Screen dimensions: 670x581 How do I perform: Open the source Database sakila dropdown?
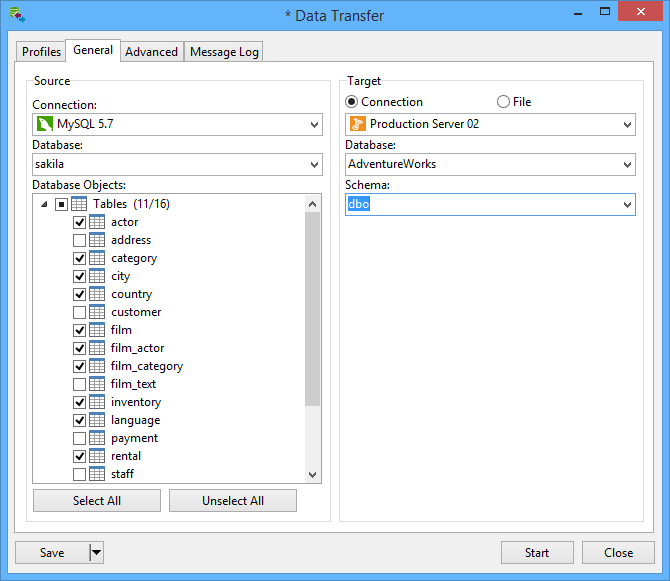click(314, 164)
